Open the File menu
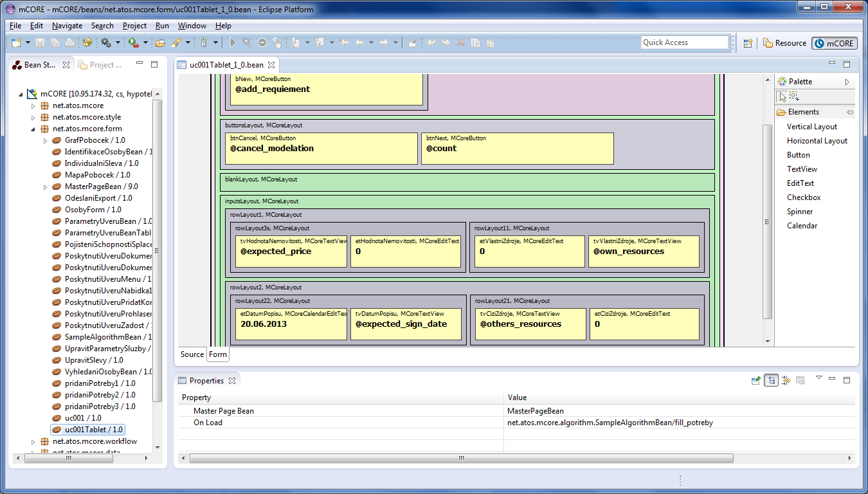 click(15, 26)
